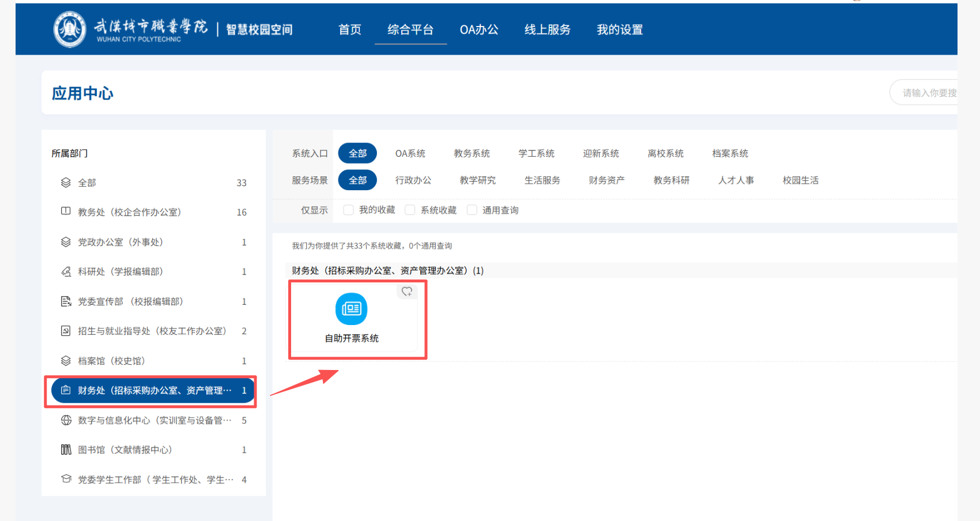
Task: Filter service scene by 财务资产
Action: [x=606, y=180]
